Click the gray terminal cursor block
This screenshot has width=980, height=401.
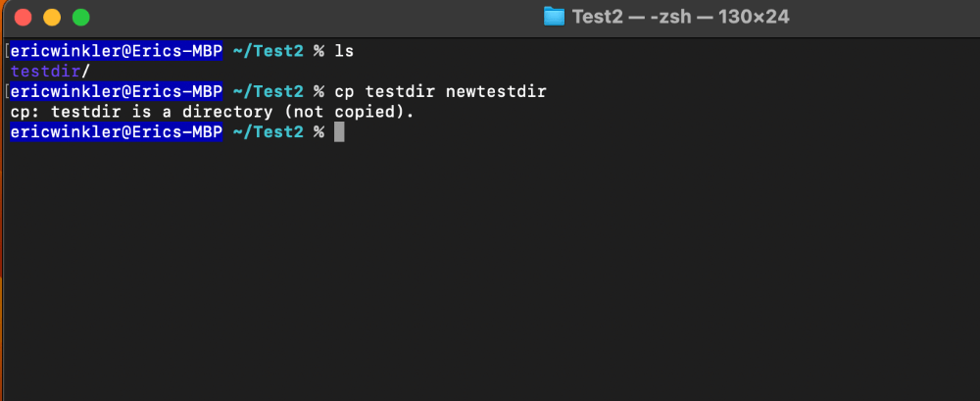[x=339, y=132]
